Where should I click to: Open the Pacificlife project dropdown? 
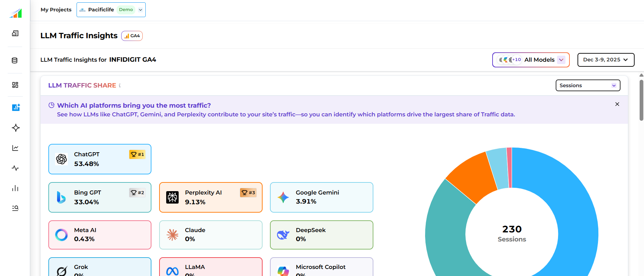coord(111,10)
